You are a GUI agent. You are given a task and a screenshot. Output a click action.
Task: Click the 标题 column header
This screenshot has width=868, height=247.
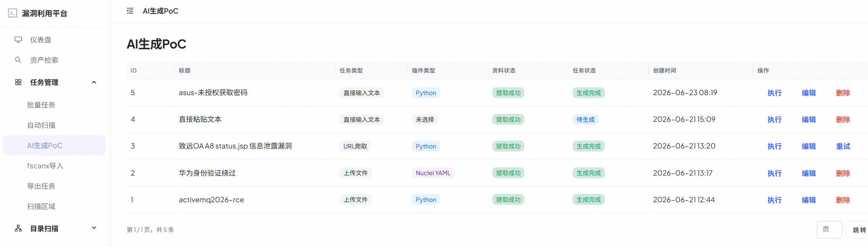(x=184, y=71)
